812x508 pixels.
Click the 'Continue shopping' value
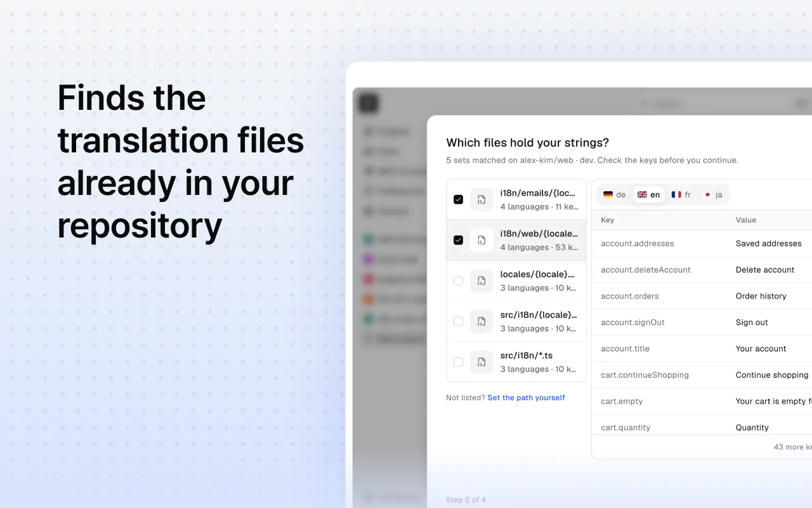pyautogui.click(x=772, y=375)
